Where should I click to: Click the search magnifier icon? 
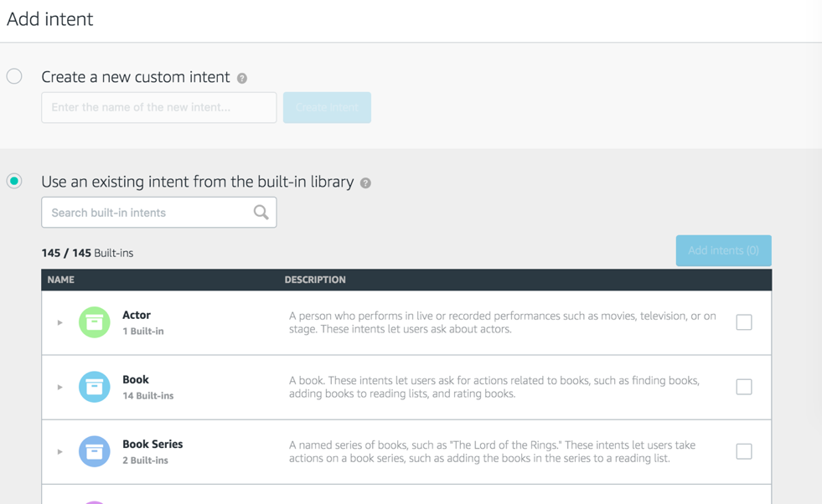point(261,213)
